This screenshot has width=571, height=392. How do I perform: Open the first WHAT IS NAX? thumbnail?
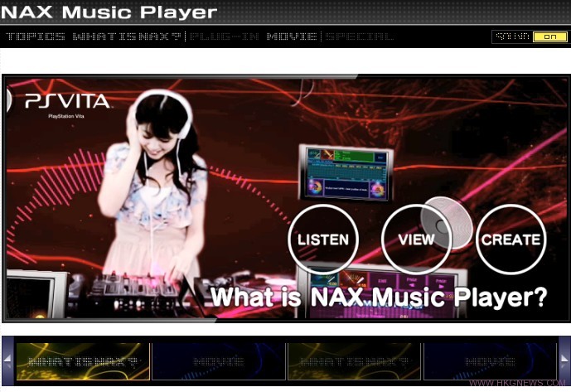click(82, 361)
